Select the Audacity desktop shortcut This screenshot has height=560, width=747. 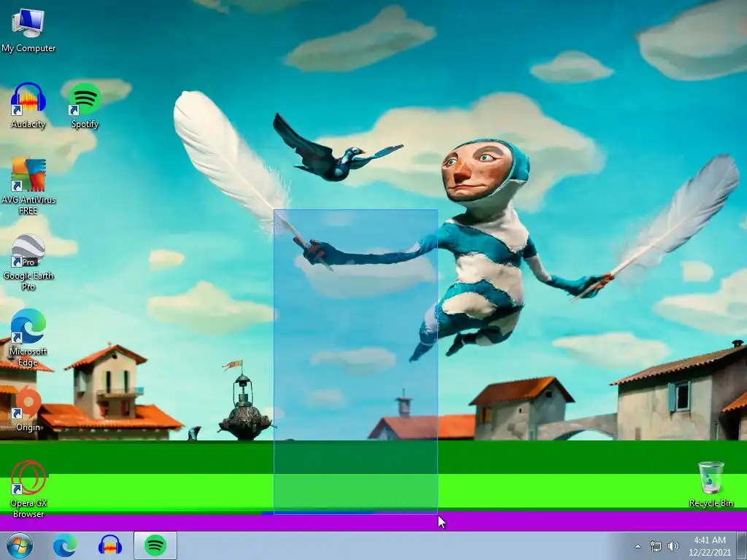click(28, 105)
